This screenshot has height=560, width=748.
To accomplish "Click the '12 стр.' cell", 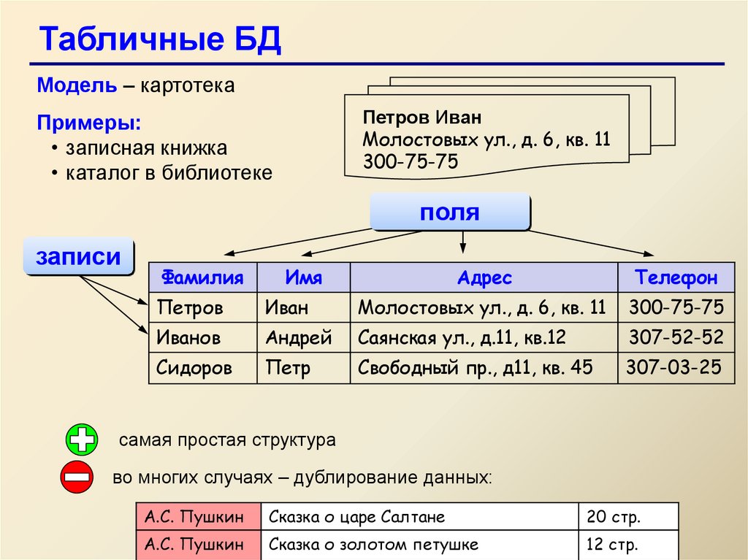I will 628,545.
